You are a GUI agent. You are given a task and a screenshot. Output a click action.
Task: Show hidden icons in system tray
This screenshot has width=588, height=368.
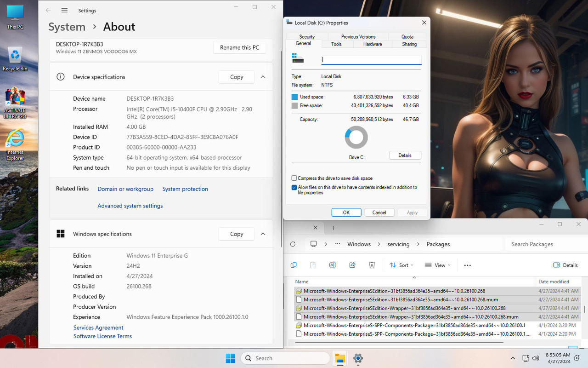(x=513, y=358)
